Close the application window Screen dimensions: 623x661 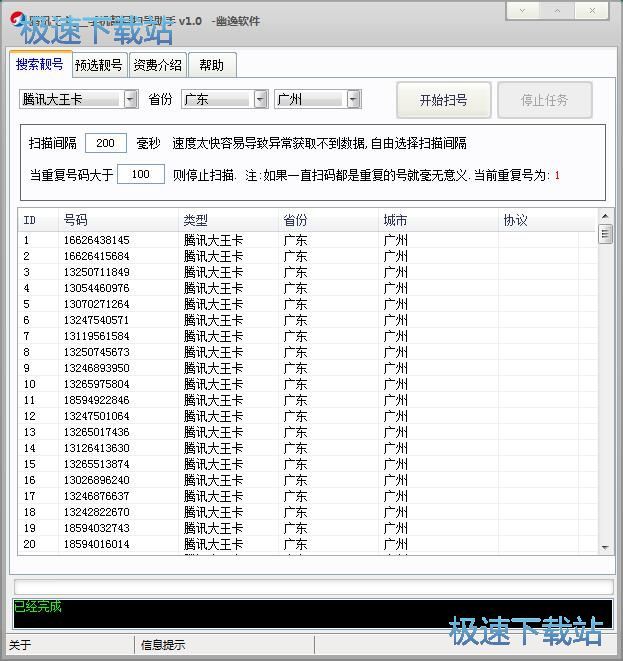pos(592,11)
